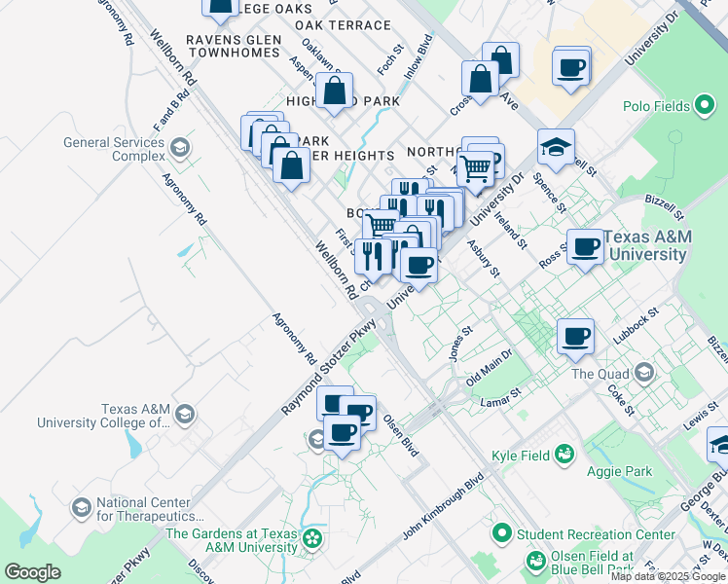728x584 pixels.
Task: Click the Texas A&M University label
Action: 647,245
